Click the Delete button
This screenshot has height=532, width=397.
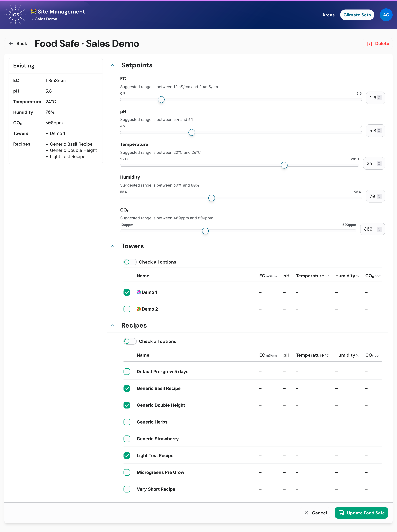point(378,43)
